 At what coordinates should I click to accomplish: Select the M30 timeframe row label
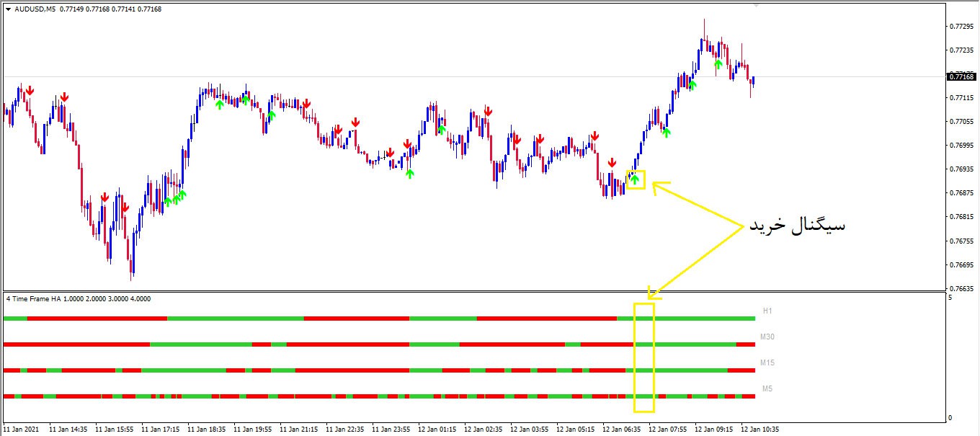point(767,337)
